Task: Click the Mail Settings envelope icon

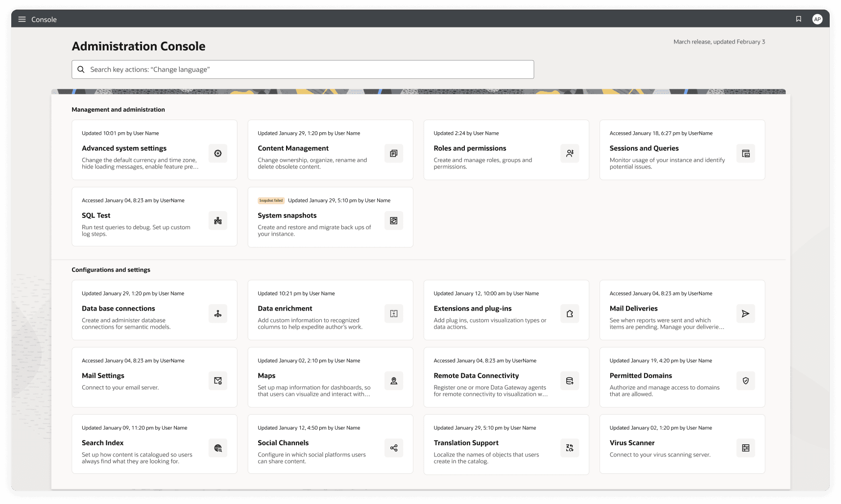Action: click(x=218, y=381)
